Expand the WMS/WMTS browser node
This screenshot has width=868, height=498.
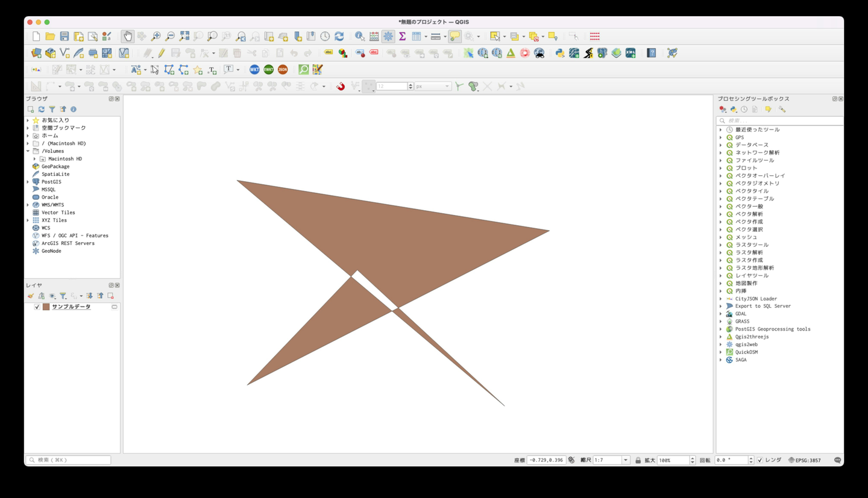28,205
